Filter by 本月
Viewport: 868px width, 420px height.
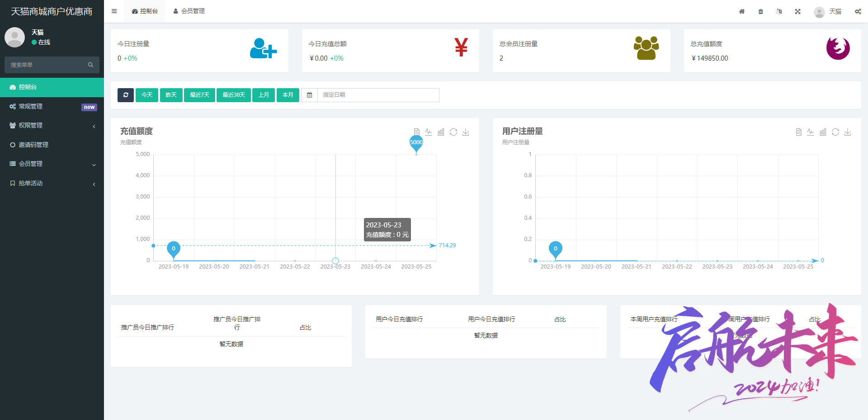288,95
